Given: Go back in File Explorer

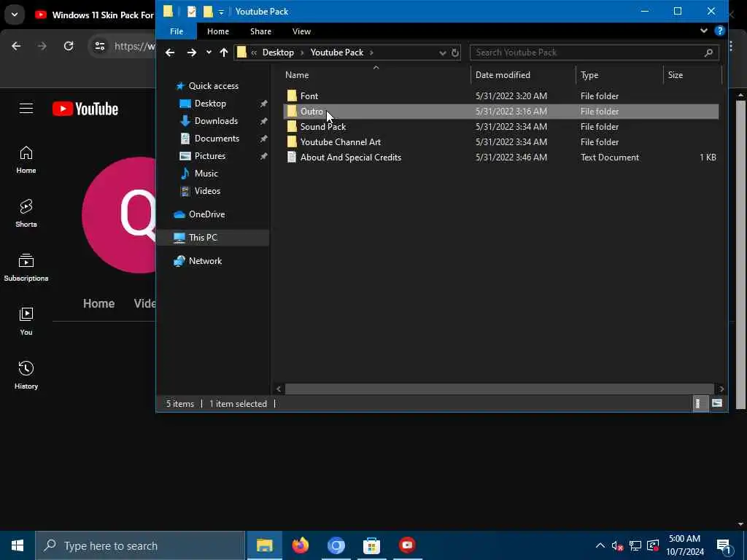Looking at the screenshot, I should pos(170,52).
